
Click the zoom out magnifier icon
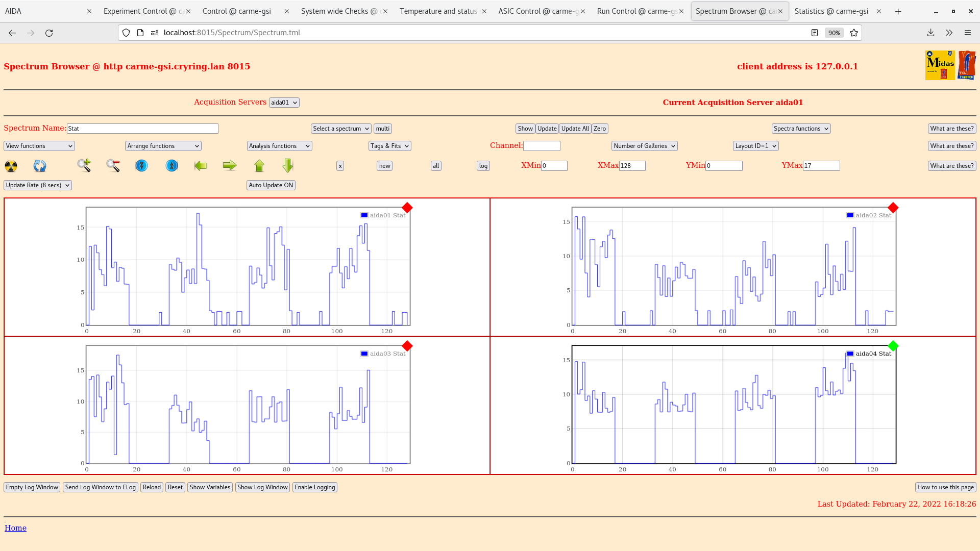tap(113, 165)
